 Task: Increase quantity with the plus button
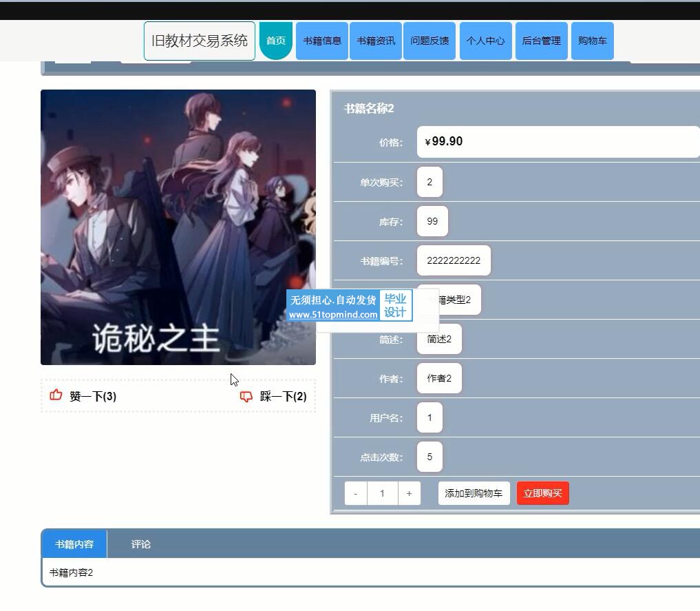point(409,493)
